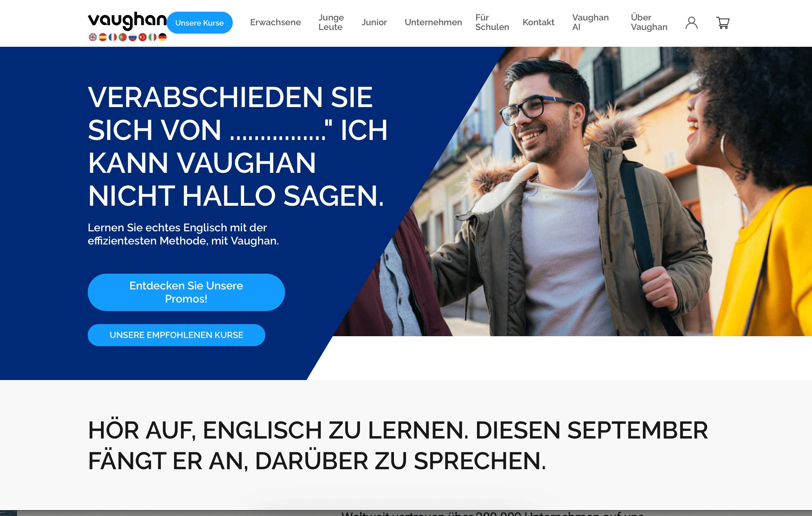
Task: Open the shopping cart icon
Action: click(x=722, y=23)
